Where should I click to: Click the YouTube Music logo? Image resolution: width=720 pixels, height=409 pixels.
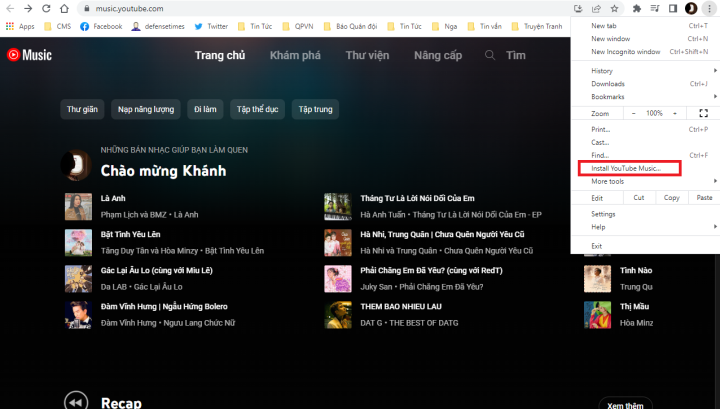point(29,55)
